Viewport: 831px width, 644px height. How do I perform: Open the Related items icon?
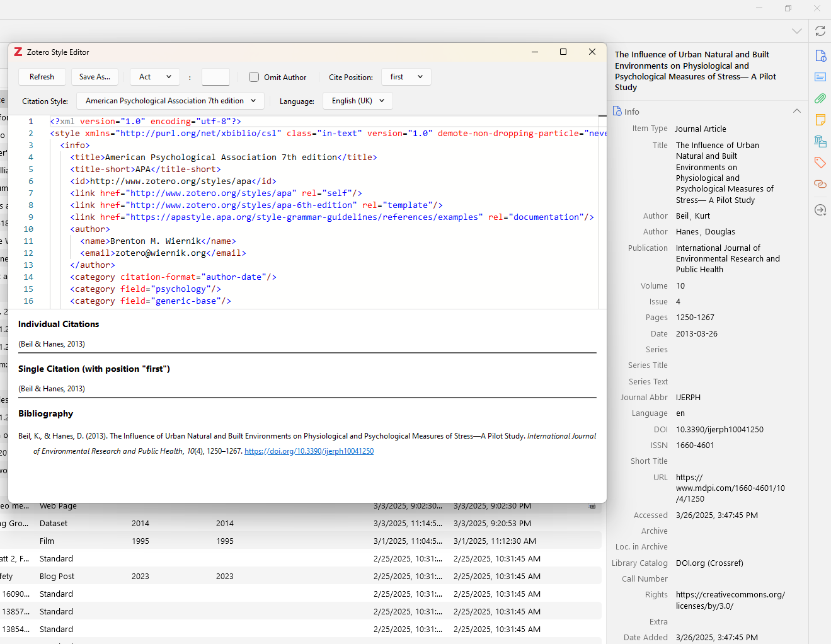point(820,184)
